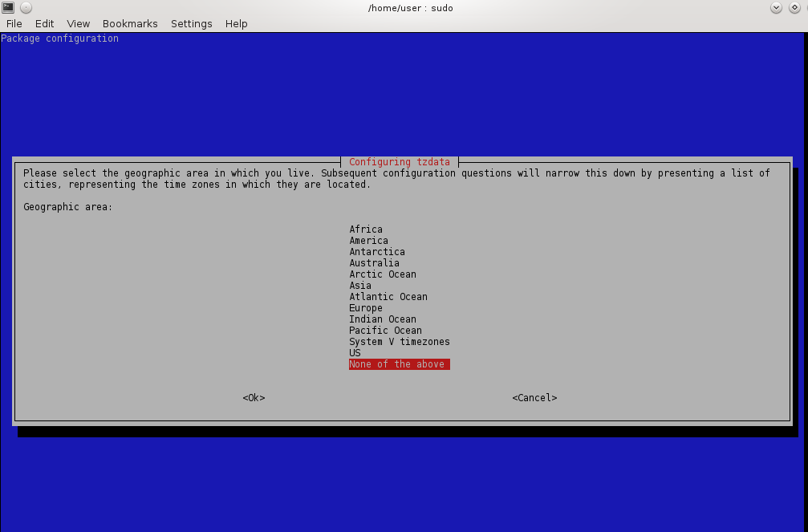Click highlighted None of the above entry
This screenshot has height=532, width=808.
point(400,364)
